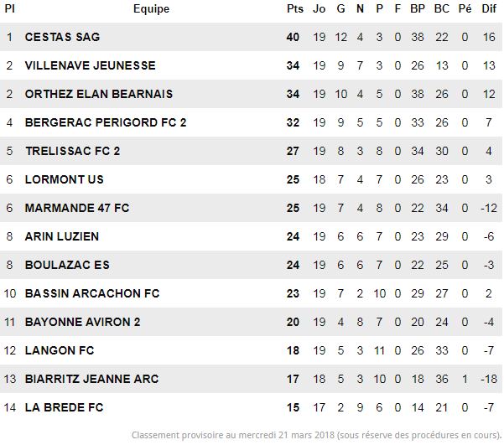Select the BP column header

coord(418,8)
